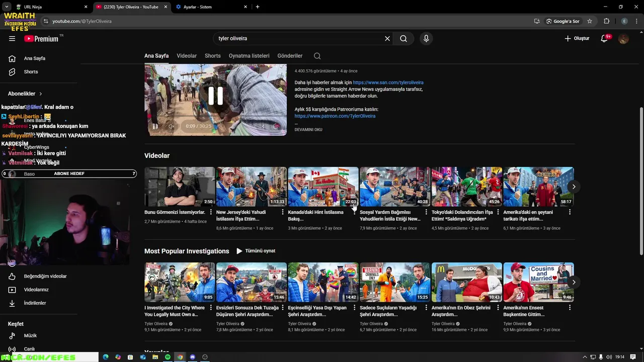Open Chrome's three-dot menu

[636, 21]
